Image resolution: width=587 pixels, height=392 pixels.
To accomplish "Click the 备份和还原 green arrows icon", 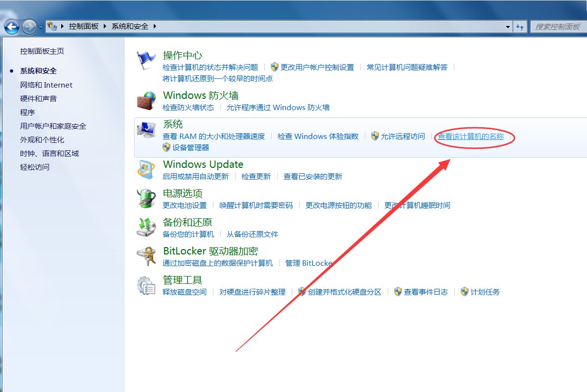I will (145, 227).
